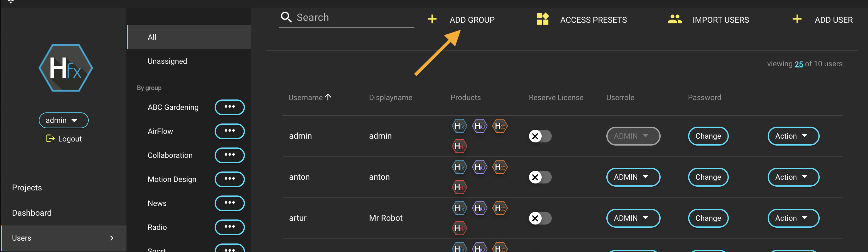Image resolution: width=868 pixels, height=252 pixels.
Task: Click the Access Presets icon
Action: coord(542,19)
